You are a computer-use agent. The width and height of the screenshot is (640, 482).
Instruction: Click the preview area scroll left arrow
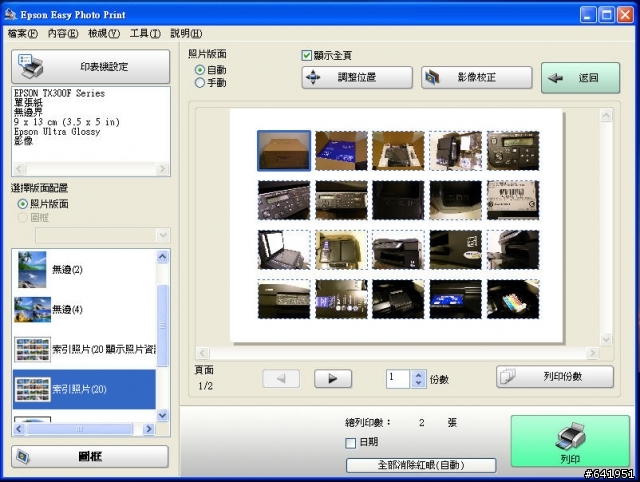[202, 353]
